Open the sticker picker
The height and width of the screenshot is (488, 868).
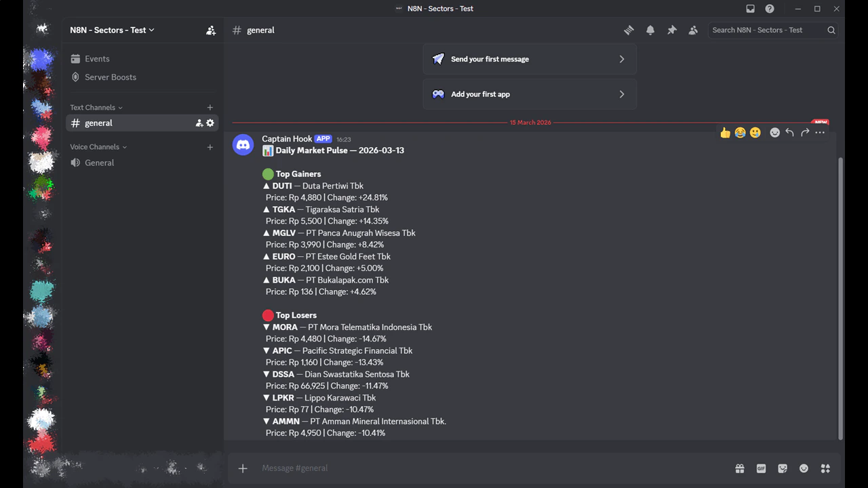click(783, 468)
